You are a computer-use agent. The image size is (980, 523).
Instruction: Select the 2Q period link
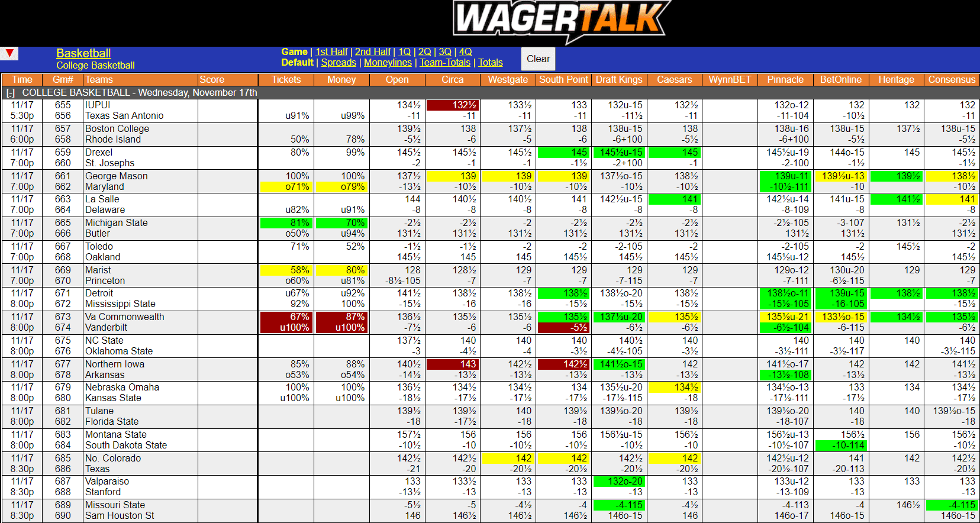425,52
